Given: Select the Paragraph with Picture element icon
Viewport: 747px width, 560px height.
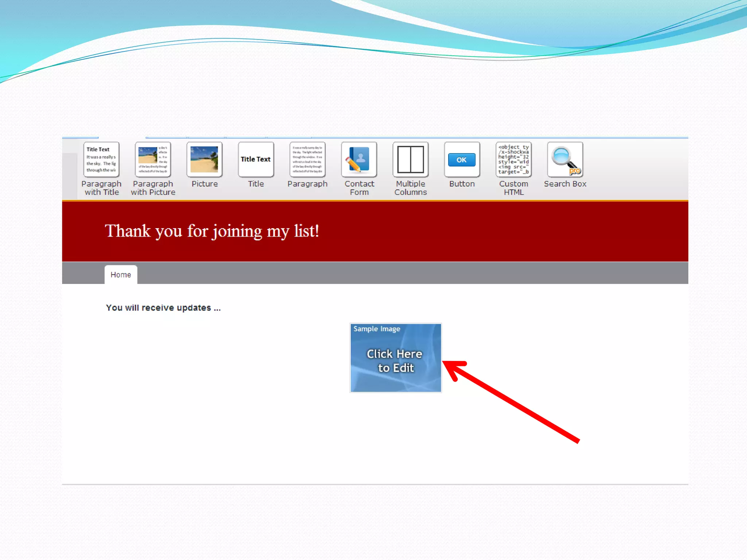Looking at the screenshot, I should click(153, 160).
